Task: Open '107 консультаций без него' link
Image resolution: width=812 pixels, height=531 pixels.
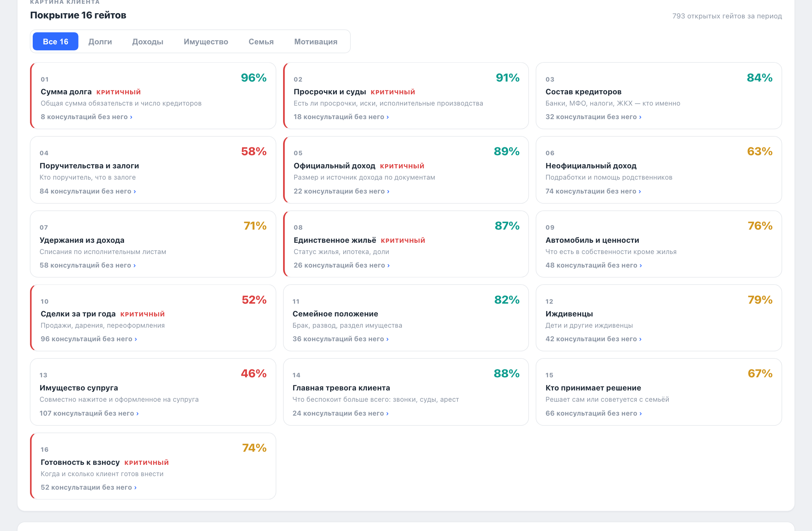Action: tap(89, 413)
